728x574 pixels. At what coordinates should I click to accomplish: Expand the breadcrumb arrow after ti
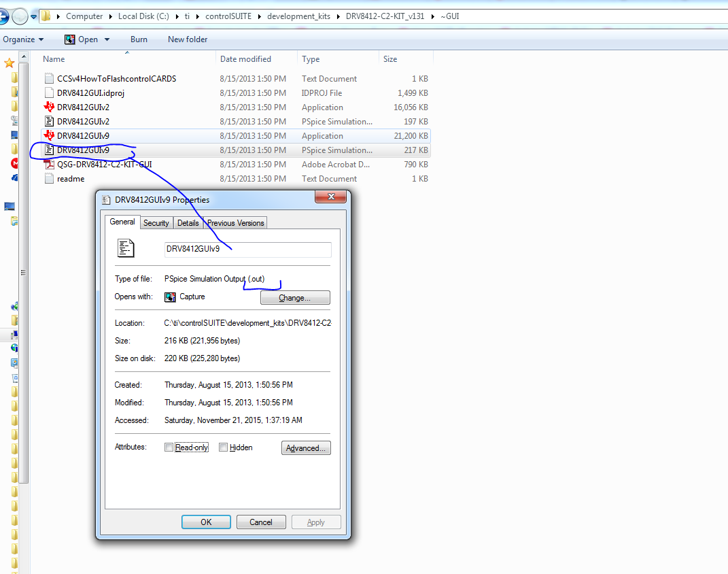pos(197,16)
